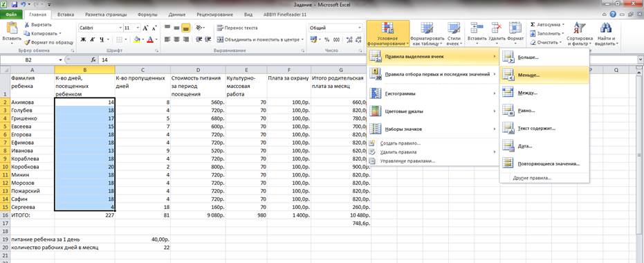Click the align text left icon
Screen dimensions: 644x263
[x=167, y=39]
